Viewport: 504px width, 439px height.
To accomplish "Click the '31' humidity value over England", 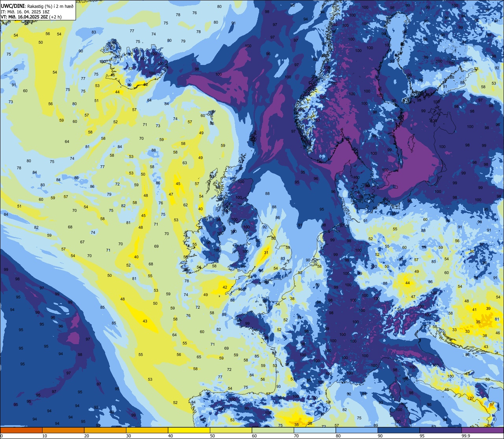I will click(266, 253).
